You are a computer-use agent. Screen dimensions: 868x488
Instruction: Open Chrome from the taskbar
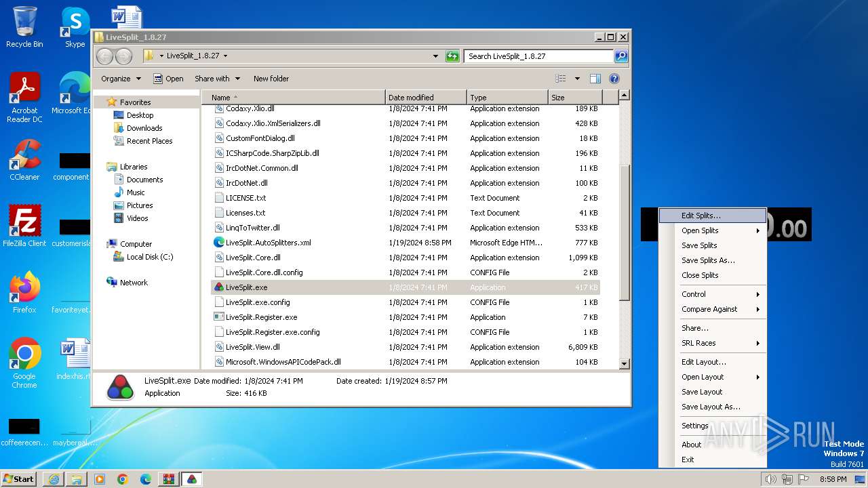[123, 479]
